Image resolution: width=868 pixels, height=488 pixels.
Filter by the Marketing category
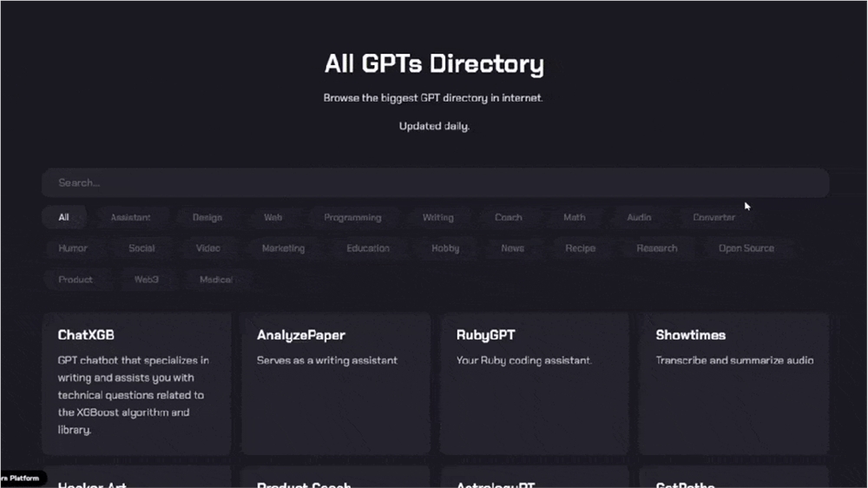[283, 248]
